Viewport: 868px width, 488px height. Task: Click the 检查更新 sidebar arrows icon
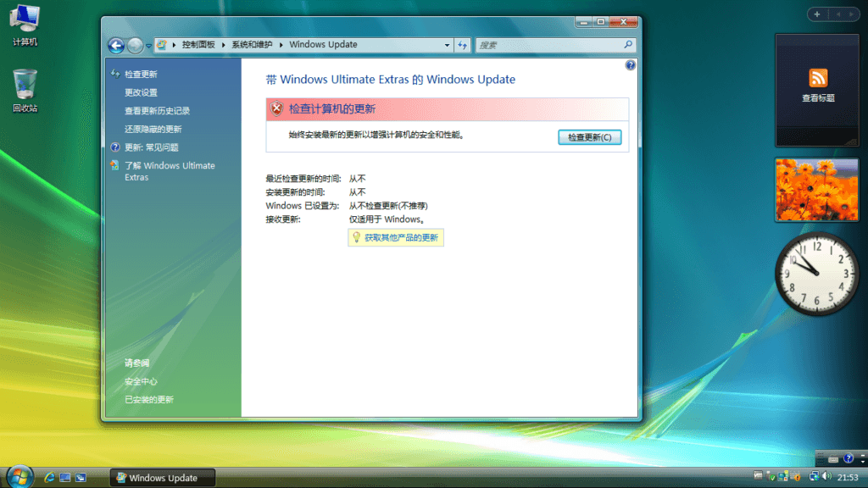[115, 74]
